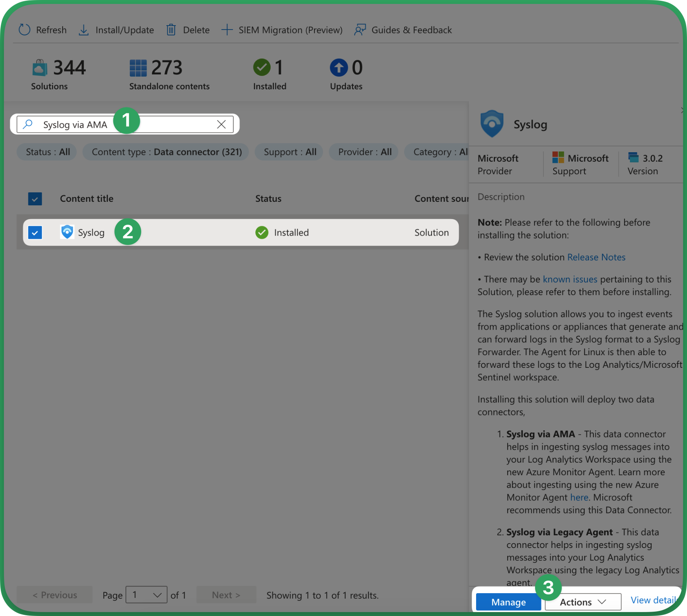Open the known issues link

570,279
